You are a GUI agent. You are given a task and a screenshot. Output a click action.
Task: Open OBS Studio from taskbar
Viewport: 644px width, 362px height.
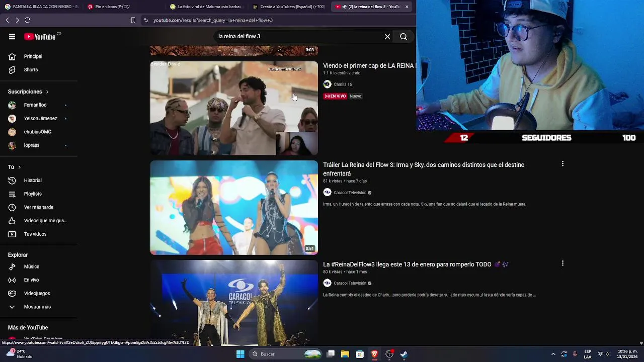[389, 354]
